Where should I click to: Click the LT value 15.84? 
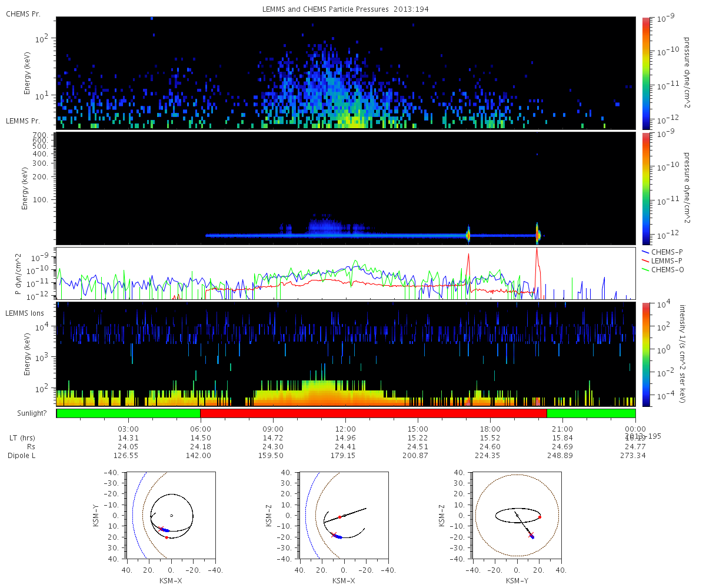point(562,438)
